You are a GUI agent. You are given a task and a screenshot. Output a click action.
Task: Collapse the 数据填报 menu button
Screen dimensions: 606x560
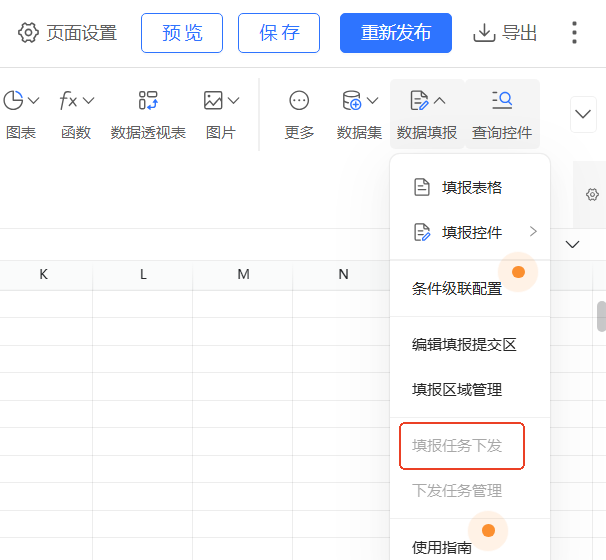427,114
